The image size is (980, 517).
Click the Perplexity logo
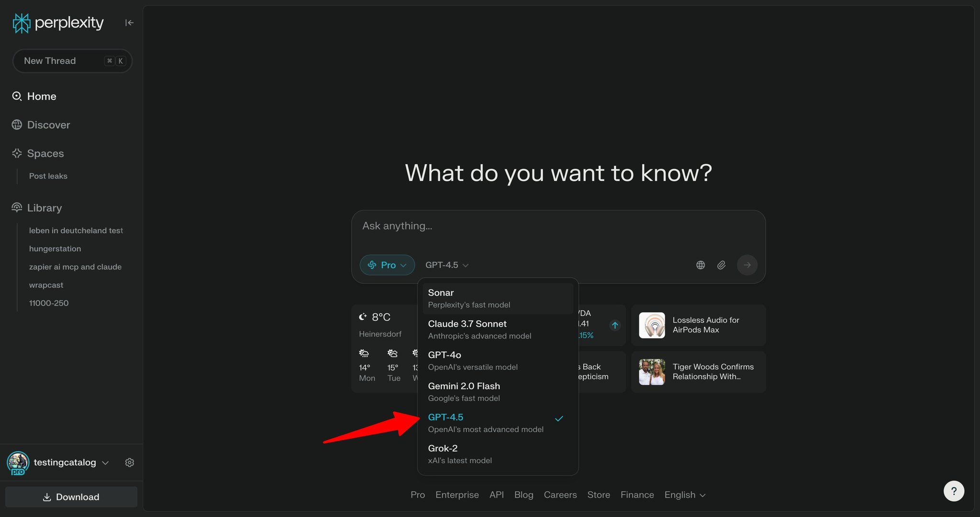[58, 22]
